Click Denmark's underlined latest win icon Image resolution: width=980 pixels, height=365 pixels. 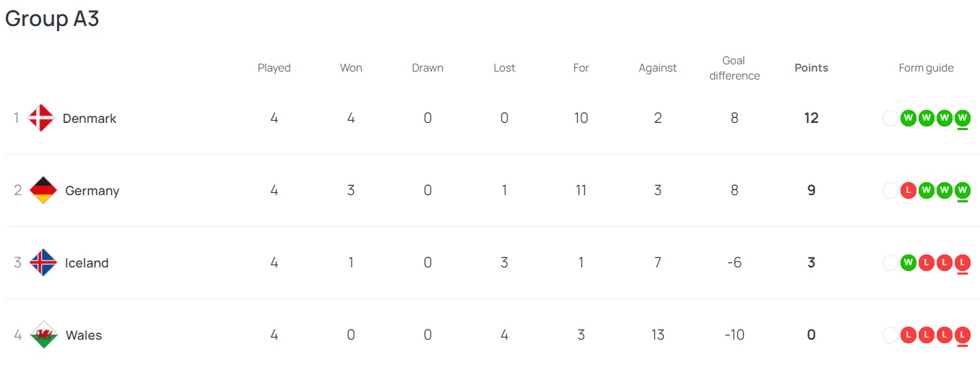click(962, 118)
